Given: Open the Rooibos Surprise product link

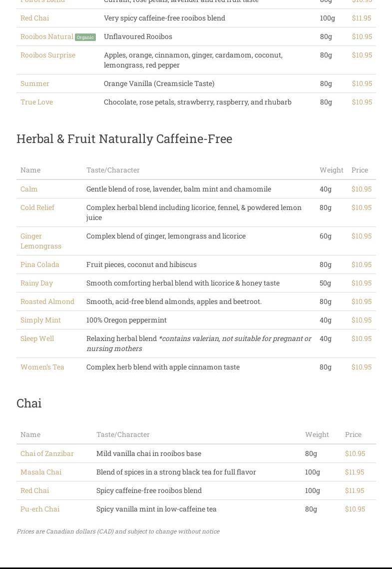Looking at the screenshot, I should pos(48,55).
